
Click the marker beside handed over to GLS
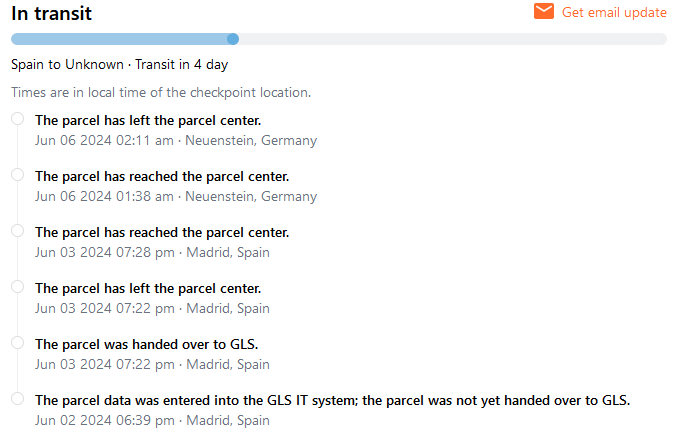(x=17, y=343)
